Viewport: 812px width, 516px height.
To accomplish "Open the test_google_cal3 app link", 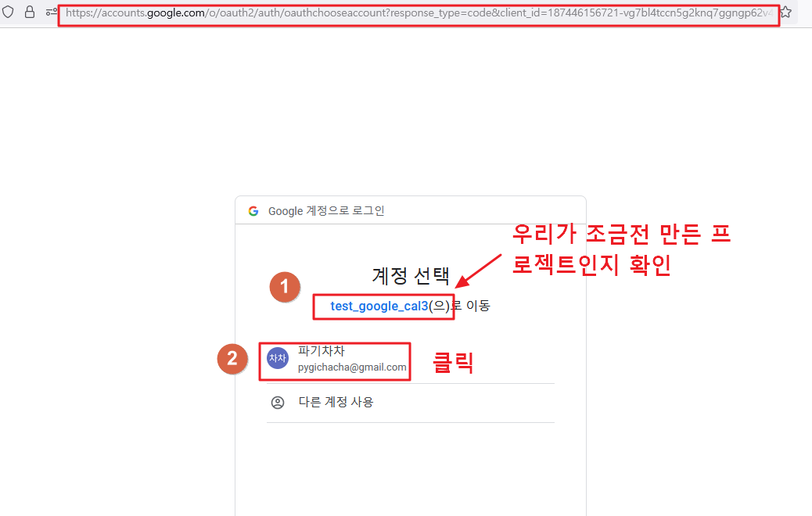I will (379, 306).
